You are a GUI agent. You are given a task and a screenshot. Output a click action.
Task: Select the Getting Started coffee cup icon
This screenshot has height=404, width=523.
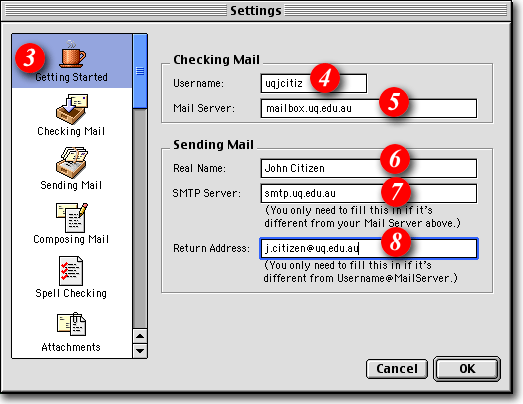click(x=72, y=54)
